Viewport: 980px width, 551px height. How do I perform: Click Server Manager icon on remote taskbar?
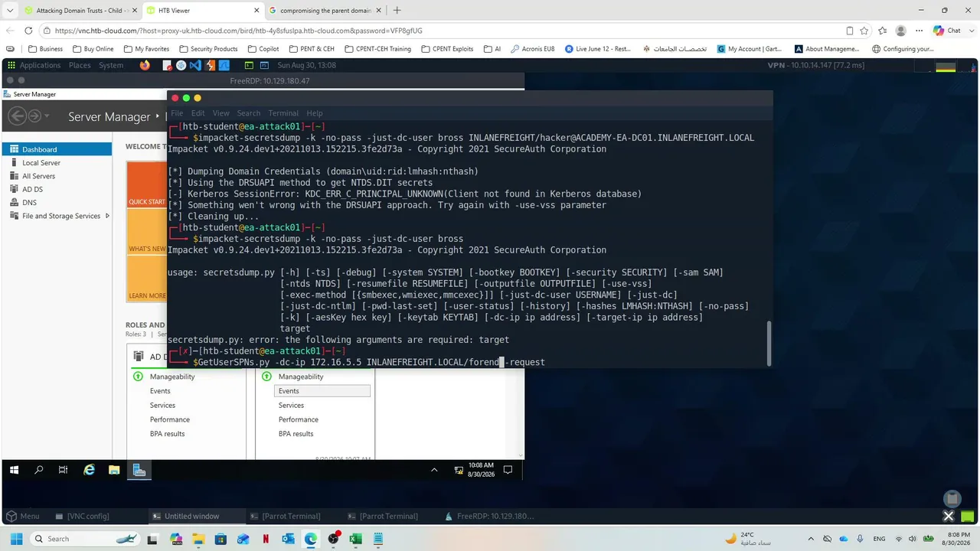(x=139, y=470)
